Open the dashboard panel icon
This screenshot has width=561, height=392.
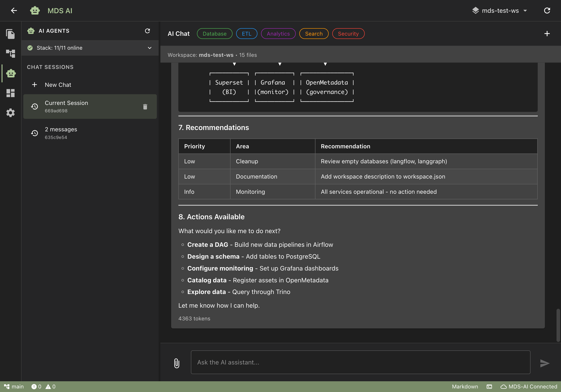[x=11, y=93]
